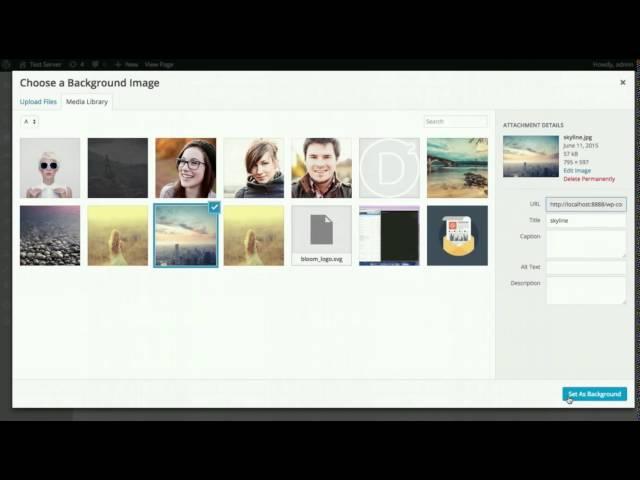Click the Delete Permanently link
This screenshot has width=640, height=480.
(x=589, y=179)
